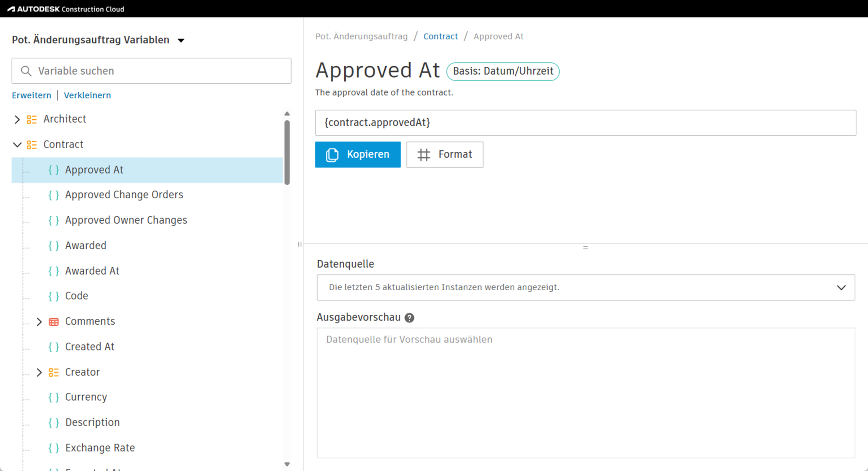Collapse the Contract tree node
This screenshot has width=868, height=471.
coord(17,145)
